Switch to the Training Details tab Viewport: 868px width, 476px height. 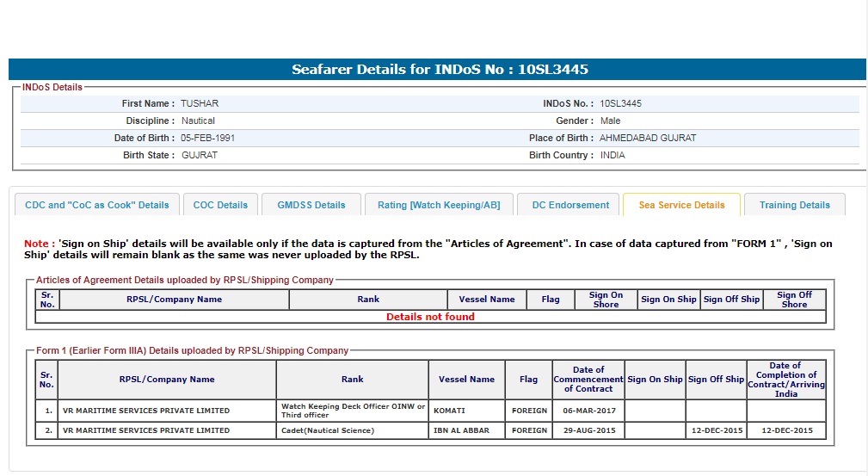(x=794, y=205)
